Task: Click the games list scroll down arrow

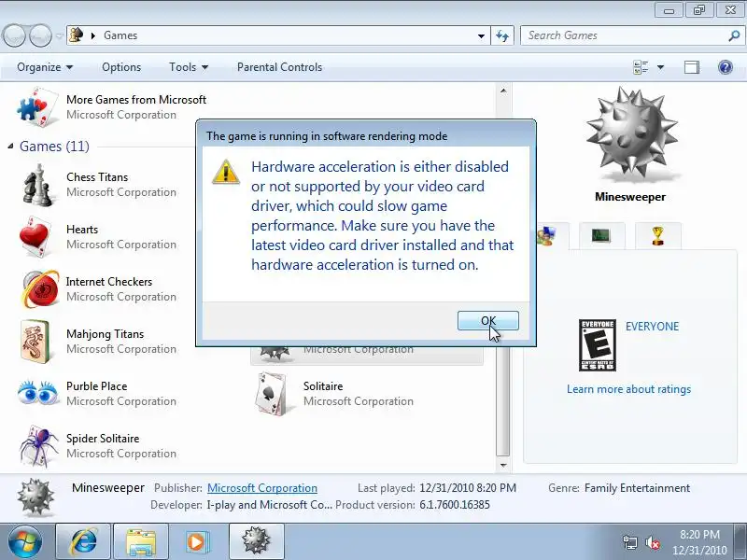Action: coord(503,465)
